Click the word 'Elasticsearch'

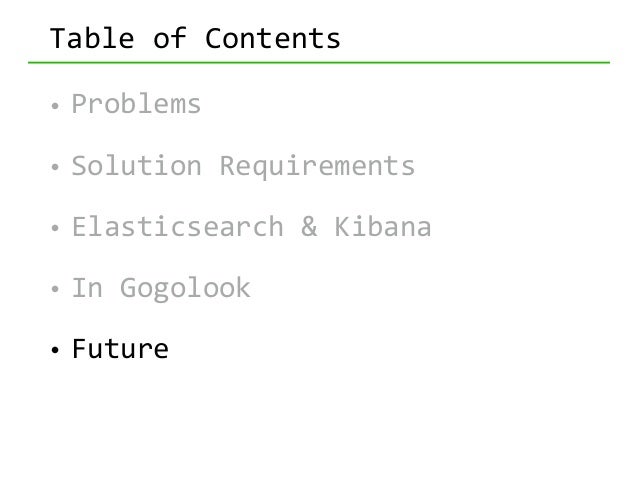coord(177,228)
